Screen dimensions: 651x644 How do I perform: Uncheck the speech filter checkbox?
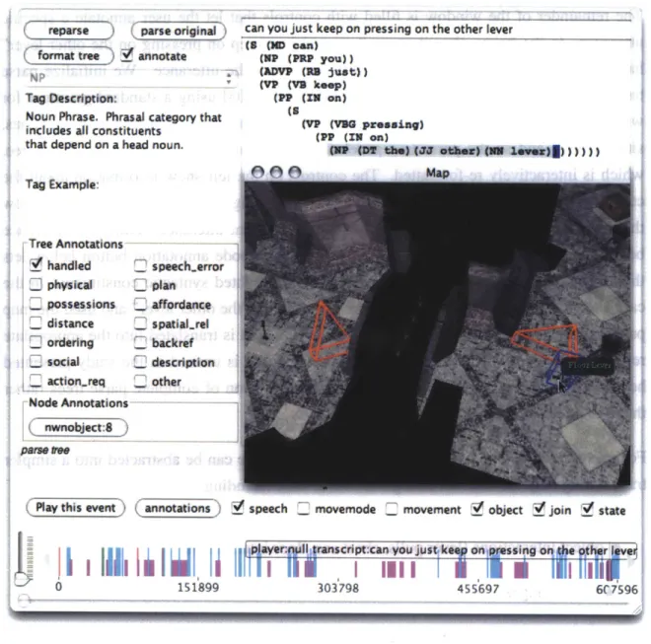click(238, 507)
